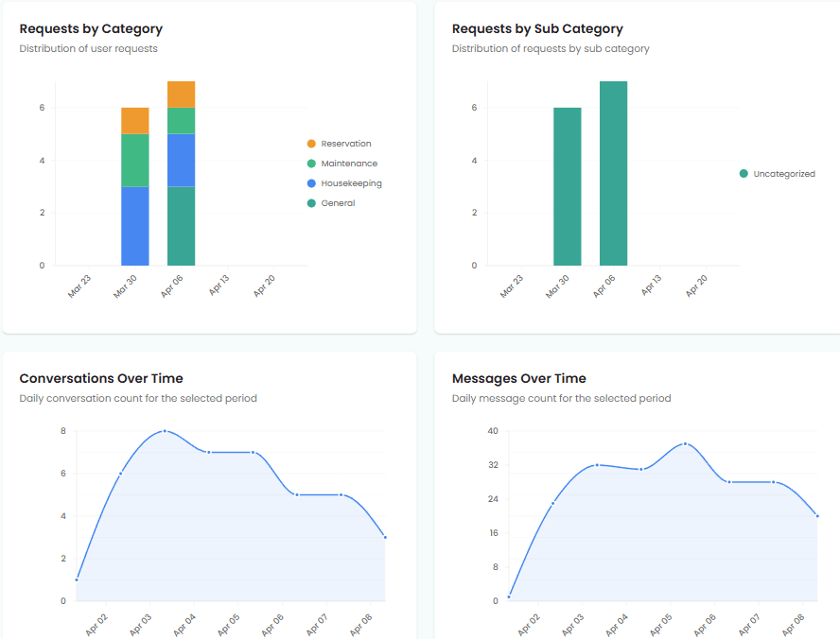Click the Apr 13 axis label in Category chart
Screen dimensions: 840x639
(x=219, y=285)
